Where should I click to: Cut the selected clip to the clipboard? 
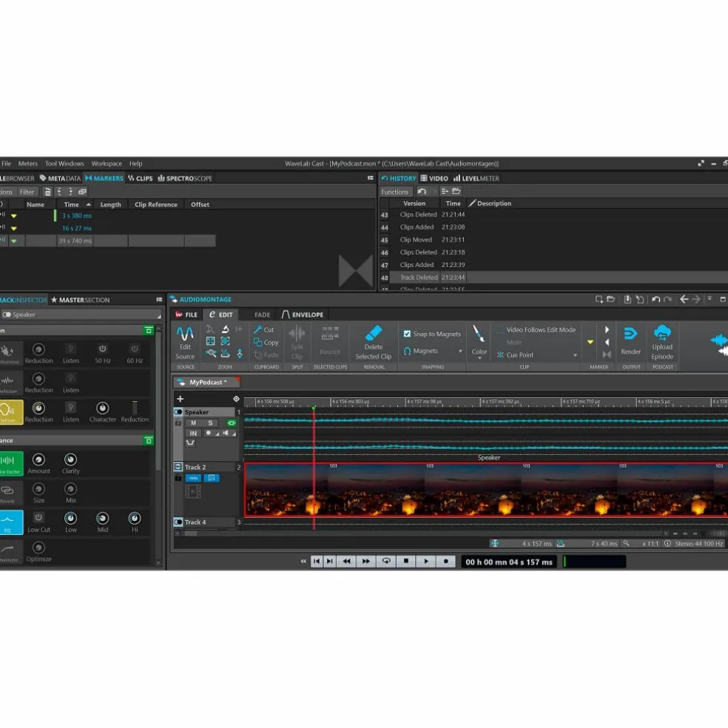[263, 330]
